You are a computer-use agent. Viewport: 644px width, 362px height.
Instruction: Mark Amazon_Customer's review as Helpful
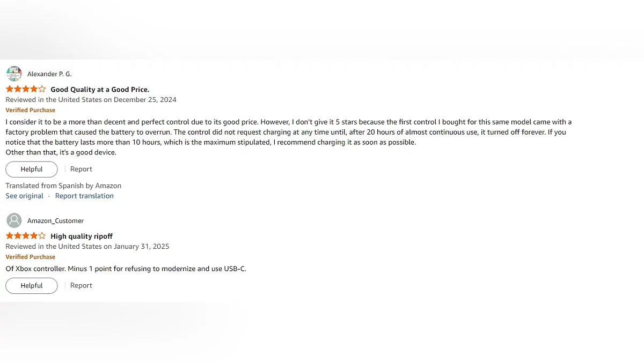coord(32,286)
